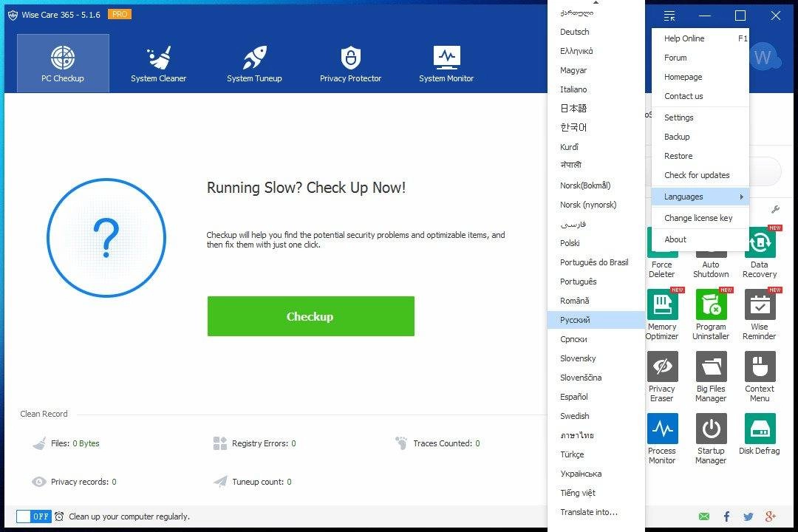Open the Facebook link icon
The height and width of the screenshot is (532, 798).
pos(726,516)
